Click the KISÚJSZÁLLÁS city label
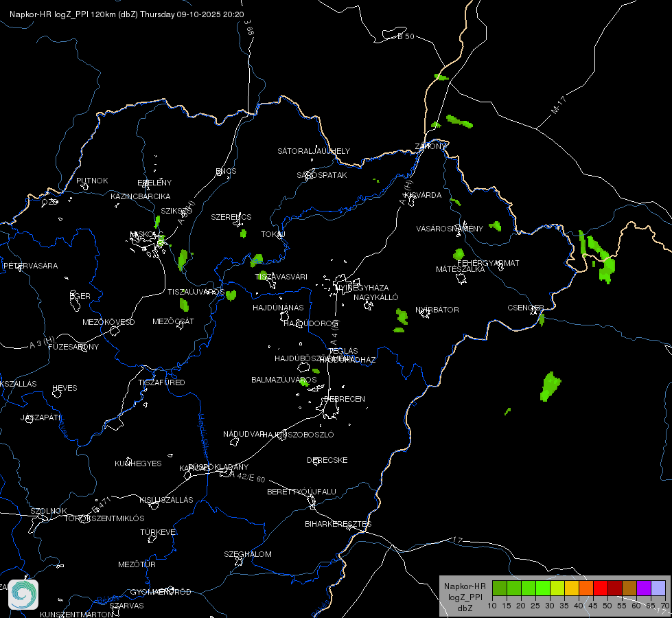The image size is (672, 618). (166, 500)
